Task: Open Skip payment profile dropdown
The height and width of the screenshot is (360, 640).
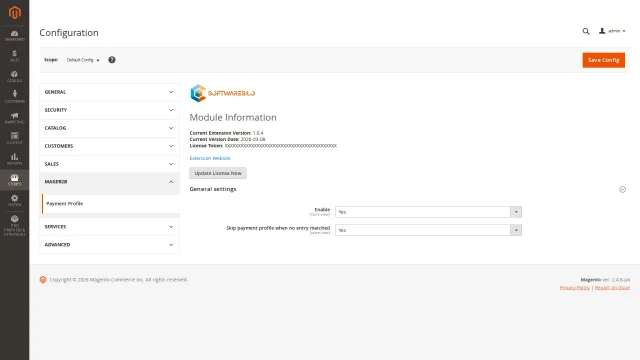Action: [x=428, y=230]
